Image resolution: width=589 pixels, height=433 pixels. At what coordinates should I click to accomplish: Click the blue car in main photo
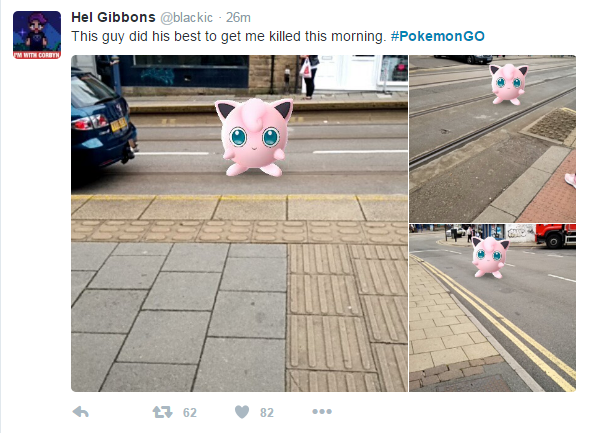102,121
